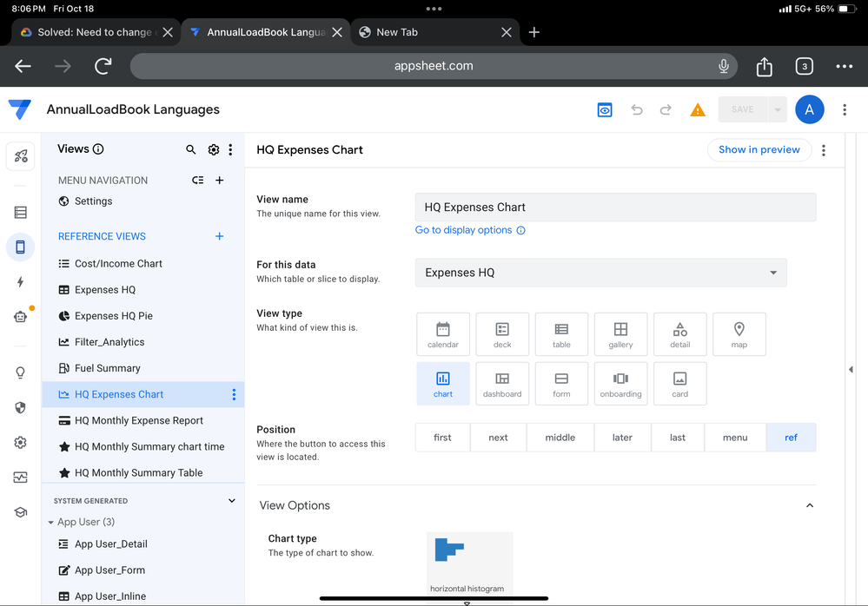Viewport: 868px width, 606px height.
Task: Go back in the browser
Action: coord(23,66)
